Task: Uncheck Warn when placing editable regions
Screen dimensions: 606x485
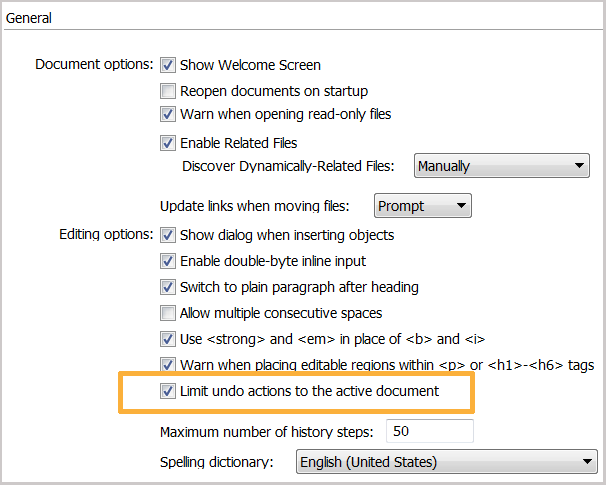Action: click(167, 365)
